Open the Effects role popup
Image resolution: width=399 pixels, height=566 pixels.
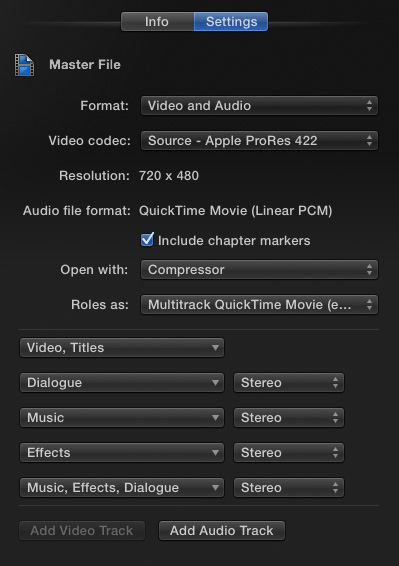click(122, 453)
